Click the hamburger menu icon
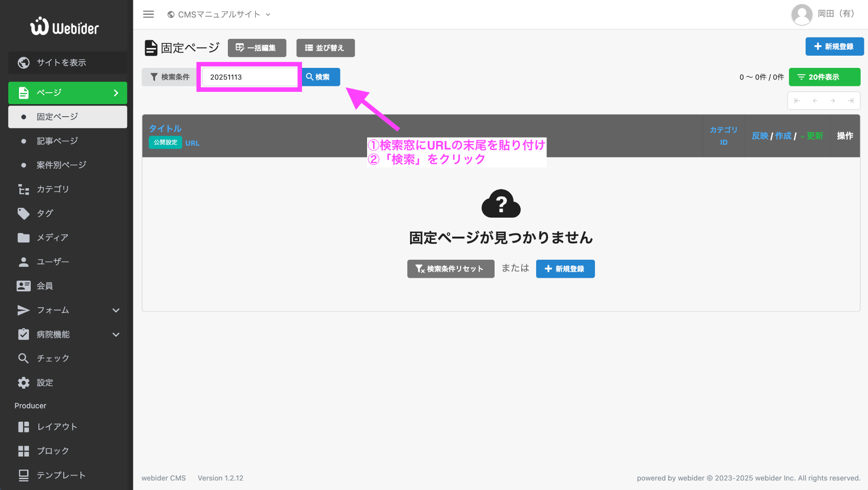This screenshot has width=868, height=490. pyautogui.click(x=148, y=14)
